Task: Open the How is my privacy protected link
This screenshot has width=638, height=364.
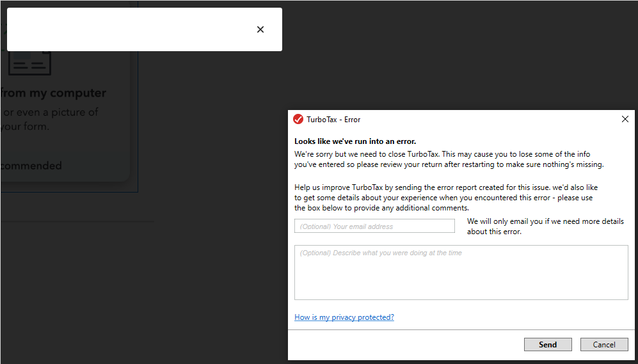Action: [344, 317]
